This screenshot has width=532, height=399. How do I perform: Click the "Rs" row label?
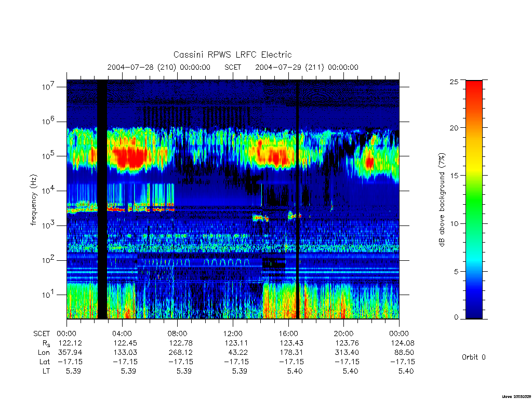(x=46, y=343)
